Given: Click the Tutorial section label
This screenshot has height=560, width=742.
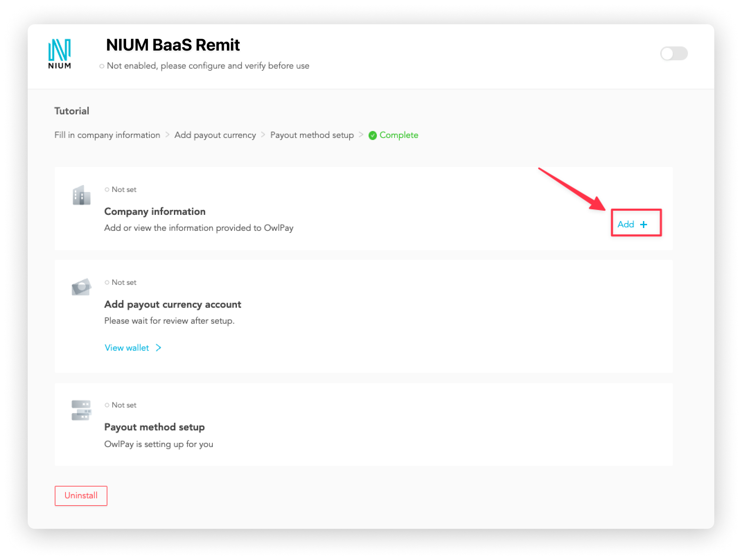Looking at the screenshot, I should 72,111.
